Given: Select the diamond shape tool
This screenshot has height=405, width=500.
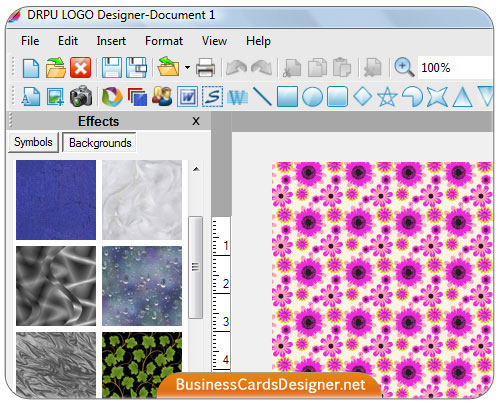Looking at the screenshot, I should 362,97.
